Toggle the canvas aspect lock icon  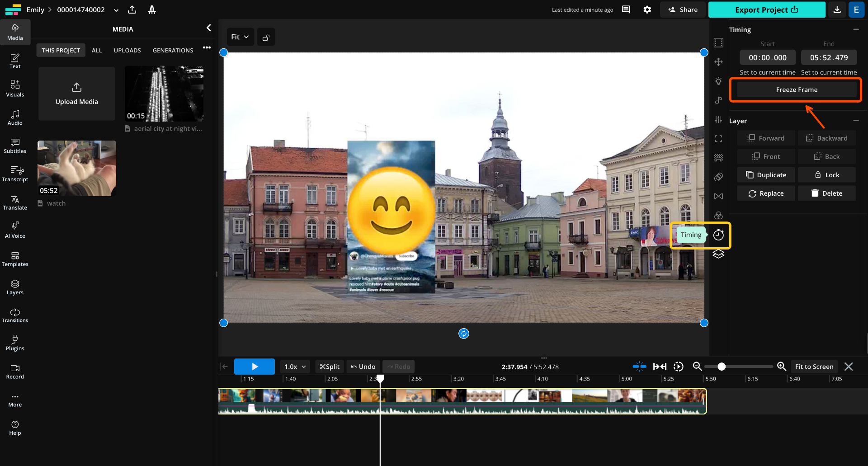tap(266, 37)
